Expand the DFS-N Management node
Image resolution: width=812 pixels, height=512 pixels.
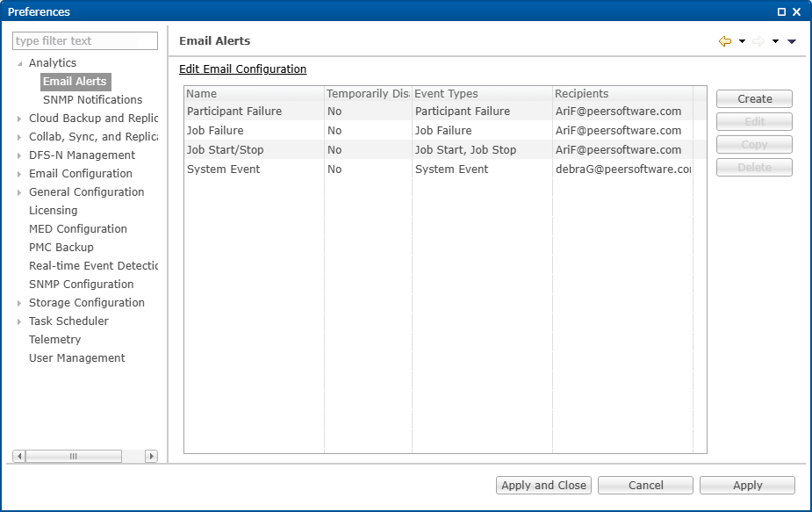[19, 155]
